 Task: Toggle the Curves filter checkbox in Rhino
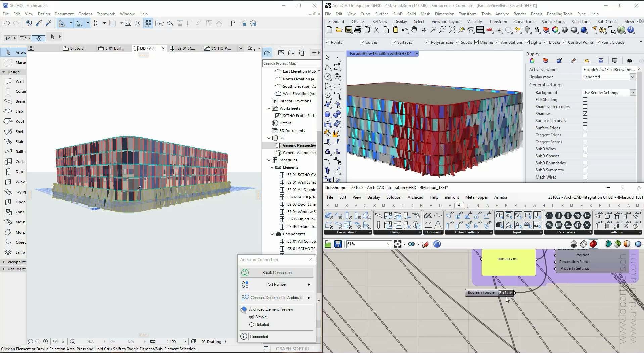pyautogui.click(x=362, y=42)
